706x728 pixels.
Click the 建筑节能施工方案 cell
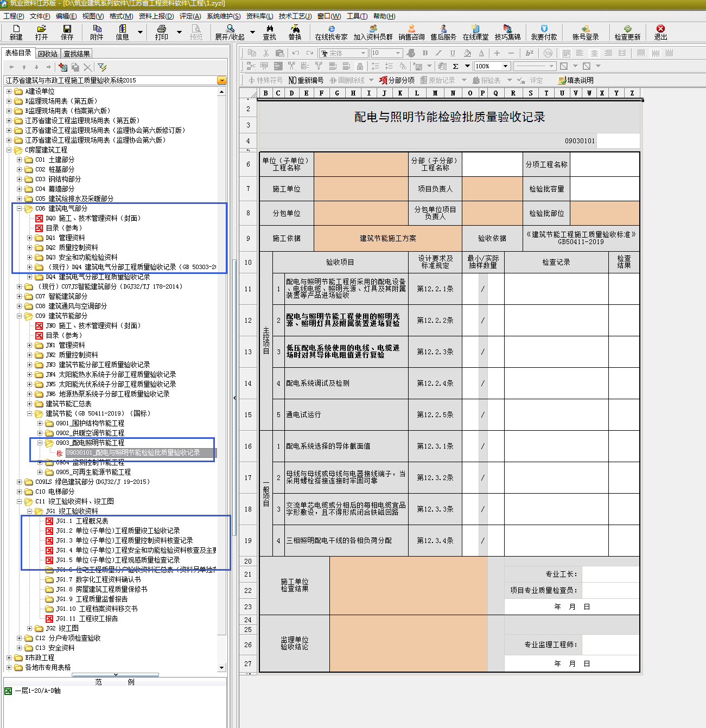click(x=388, y=238)
